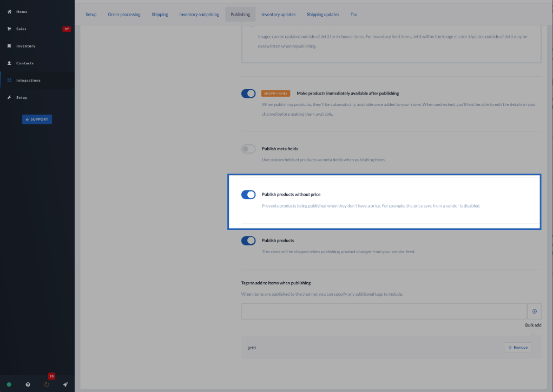Open the Tax tab

tap(353, 15)
